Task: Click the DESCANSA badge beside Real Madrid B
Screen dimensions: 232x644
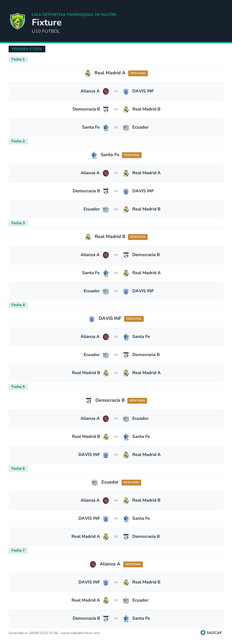Action: point(138,237)
